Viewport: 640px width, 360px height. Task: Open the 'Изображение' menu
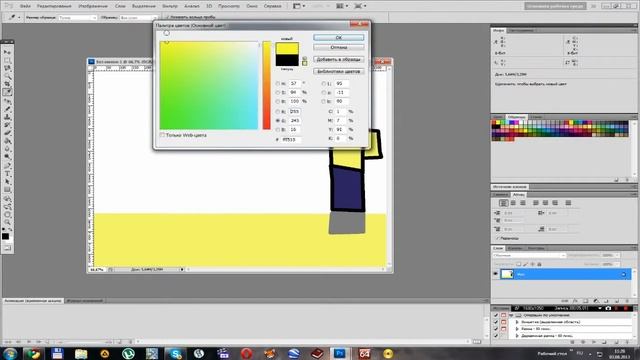[x=93, y=6]
